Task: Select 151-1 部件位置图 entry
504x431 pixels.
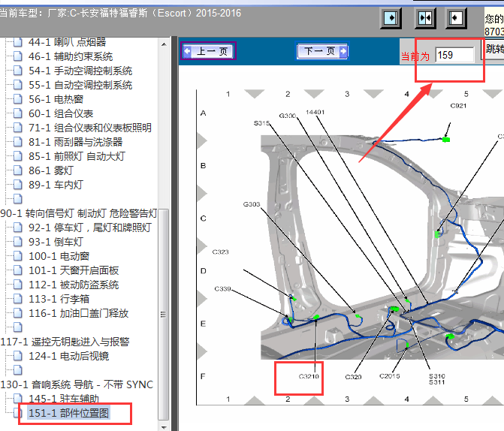Action: pyautogui.click(x=68, y=413)
